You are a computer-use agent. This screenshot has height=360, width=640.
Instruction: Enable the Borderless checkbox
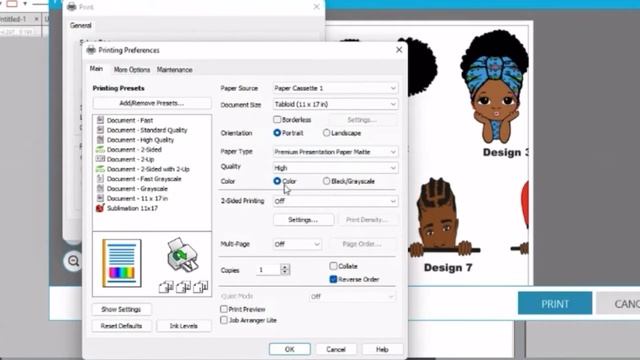pyautogui.click(x=277, y=120)
